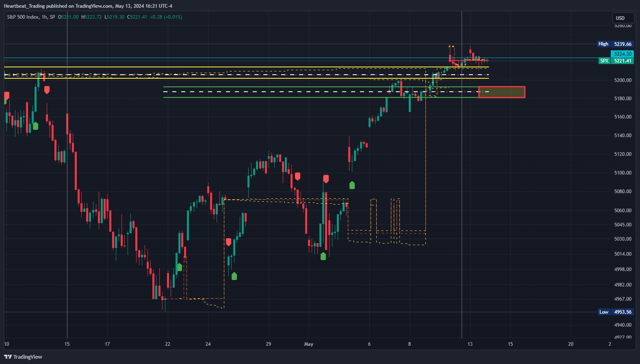Click the 5140.00 price axis label
This screenshot has height=364, width=640.
pyautogui.click(x=623, y=136)
